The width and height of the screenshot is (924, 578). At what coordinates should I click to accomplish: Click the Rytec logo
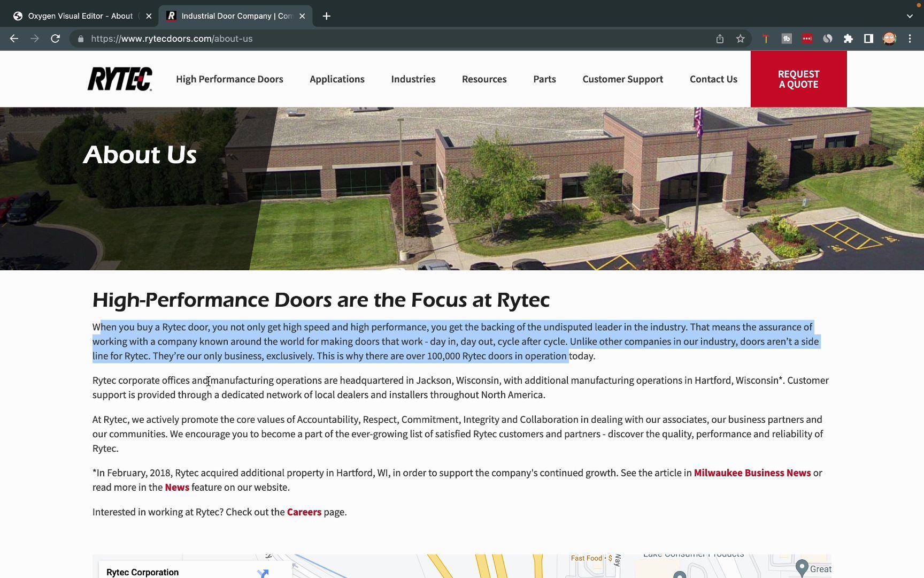coord(120,79)
